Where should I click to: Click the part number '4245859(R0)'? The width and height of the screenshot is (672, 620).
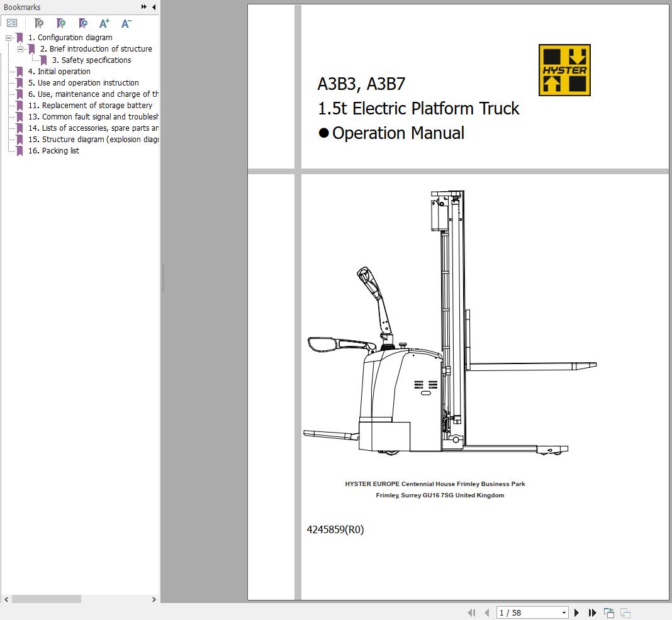pos(335,529)
